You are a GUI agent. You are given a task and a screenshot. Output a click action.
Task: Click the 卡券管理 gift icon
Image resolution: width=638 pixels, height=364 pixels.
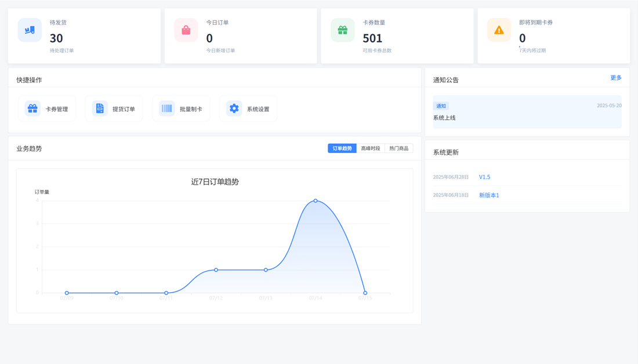point(32,108)
